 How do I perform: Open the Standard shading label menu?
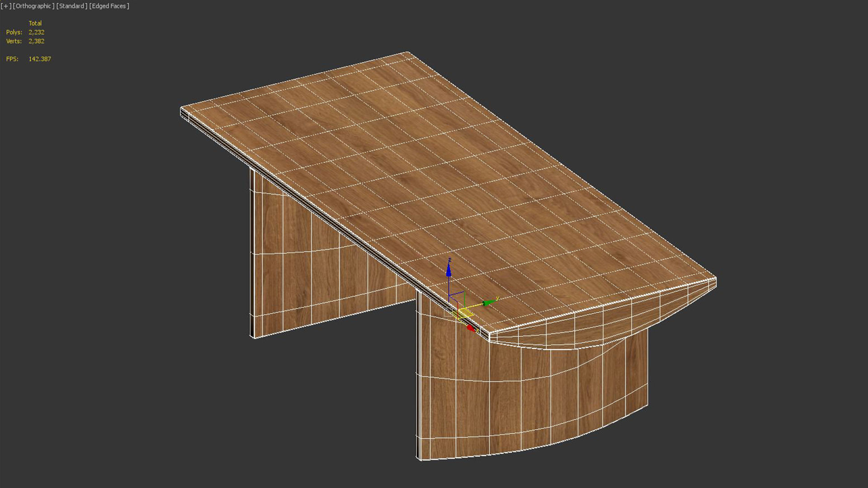72,6
